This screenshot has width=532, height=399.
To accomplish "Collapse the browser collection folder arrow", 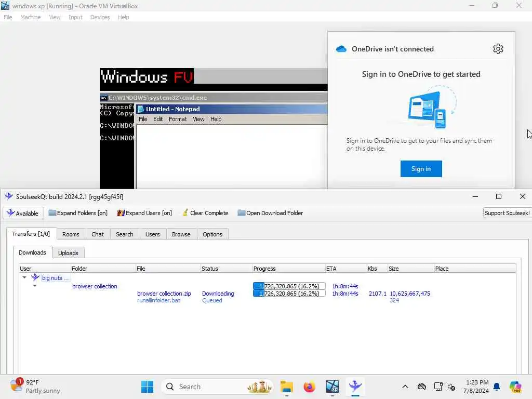I will click(x=35, y=286).
